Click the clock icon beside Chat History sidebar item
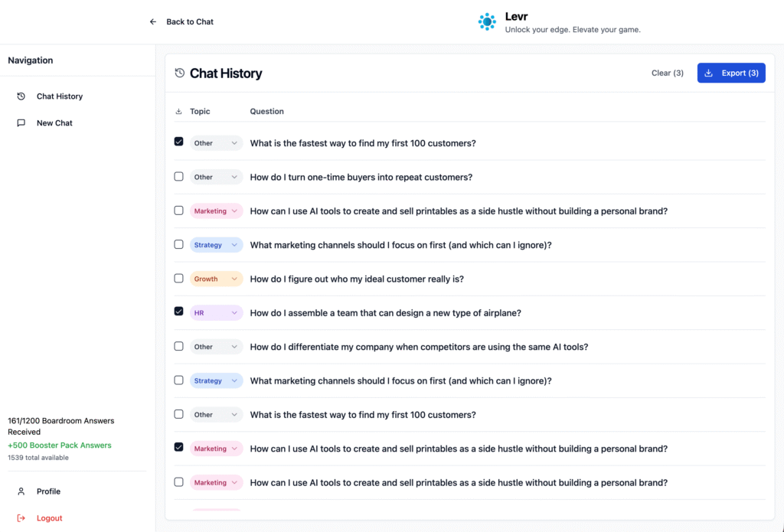This screenshot has width=784, height=532. pos(21,96)
